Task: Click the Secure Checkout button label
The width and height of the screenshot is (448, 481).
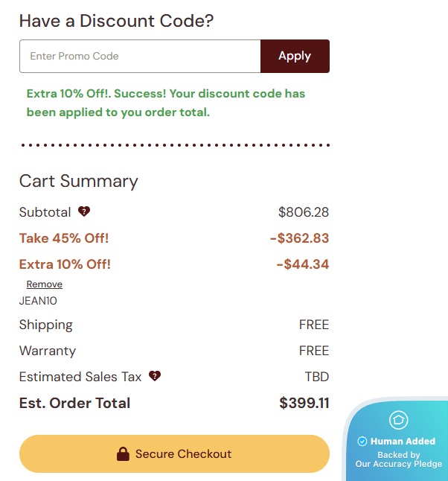Action: click(x=183, y=454)
